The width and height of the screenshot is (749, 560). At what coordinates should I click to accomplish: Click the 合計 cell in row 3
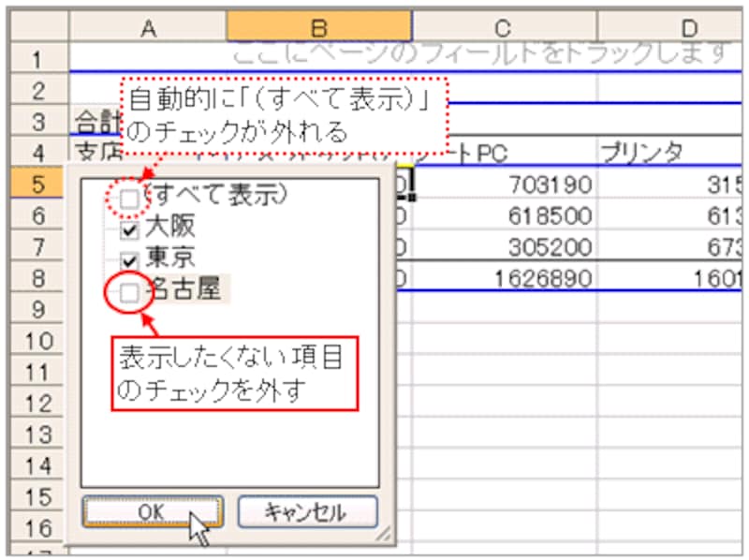97,122
